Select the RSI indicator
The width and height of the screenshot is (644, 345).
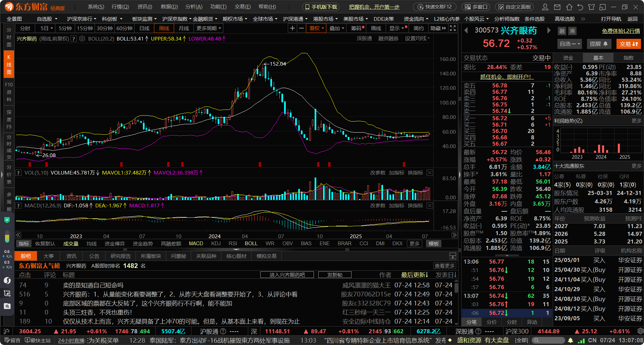tap(233, 244)
